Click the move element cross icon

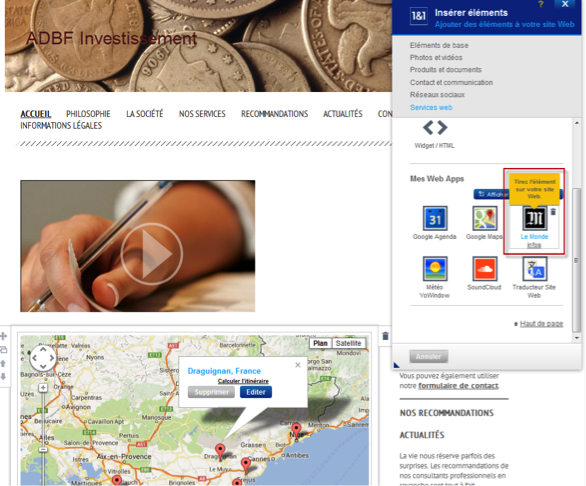3,336
